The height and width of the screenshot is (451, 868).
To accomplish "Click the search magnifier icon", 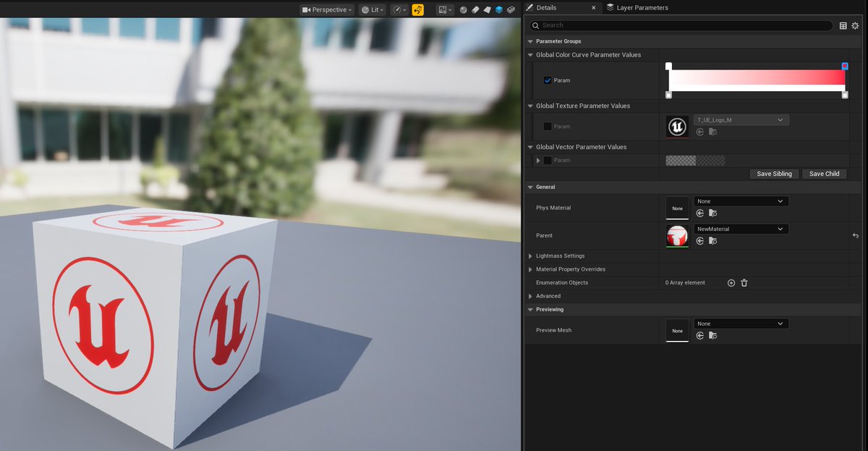I will [536, 25].
